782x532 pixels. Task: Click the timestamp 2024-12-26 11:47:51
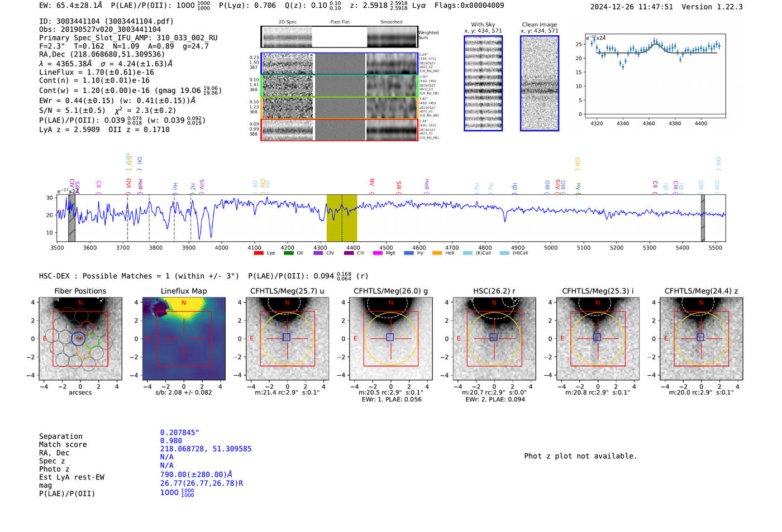pyautogui.click(x=632, y=7)
